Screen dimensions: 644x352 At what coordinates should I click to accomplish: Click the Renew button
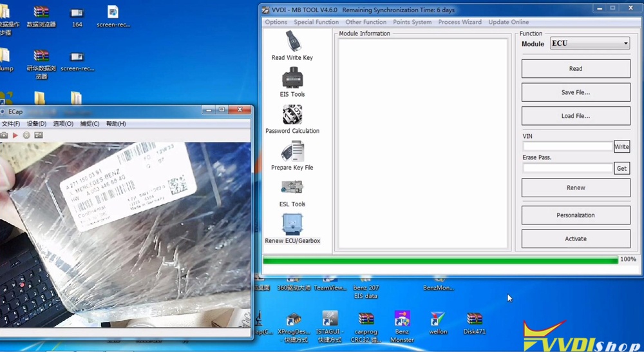pos(575,188)
